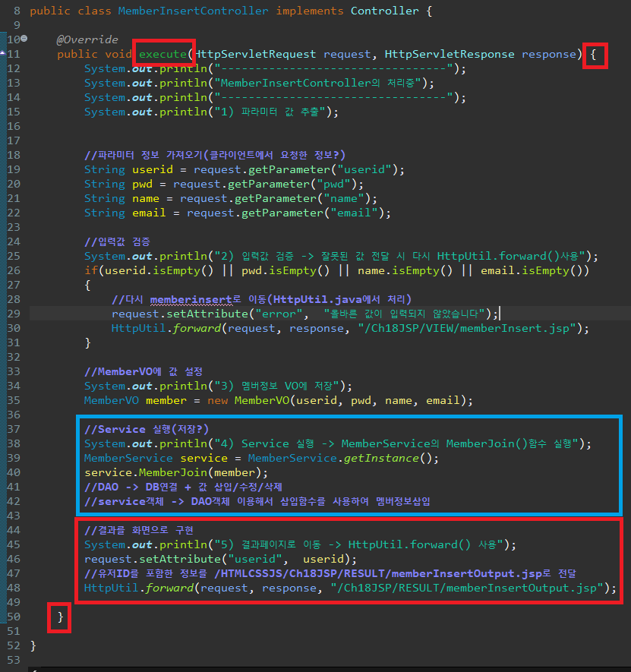Click the new keyword on line 35
631x672 pixels.
(217, 400)
